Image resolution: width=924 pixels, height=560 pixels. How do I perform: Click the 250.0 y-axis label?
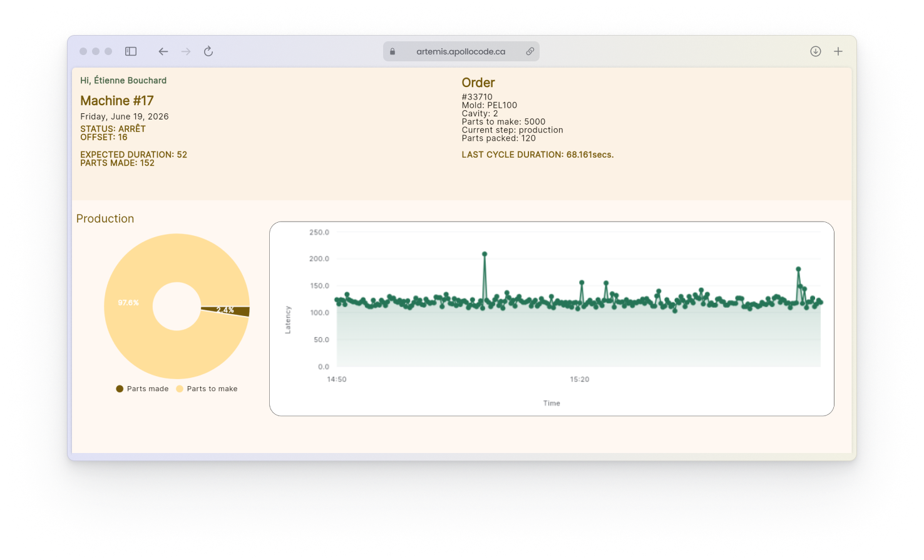pos(319,232)
